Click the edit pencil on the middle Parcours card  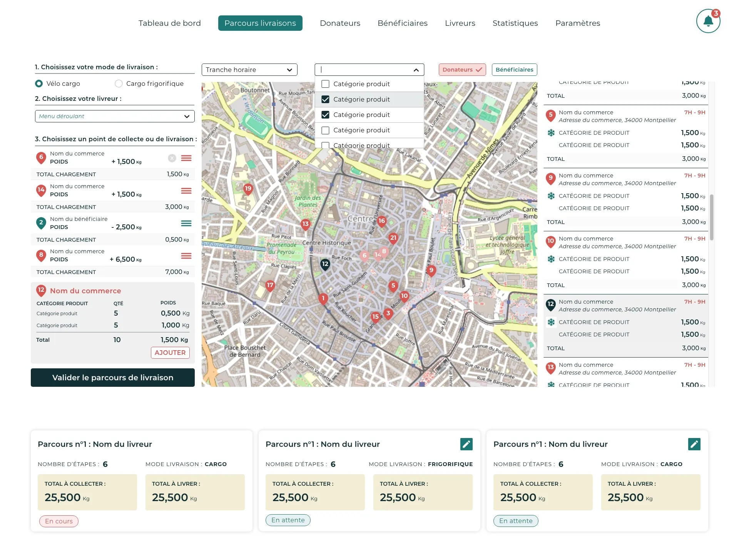point(466,444)
